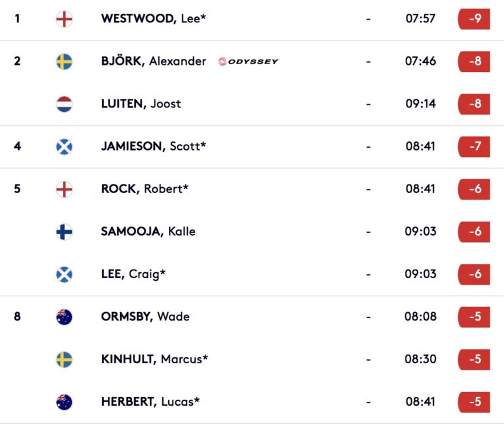Open Lee Westwood's player profile
Image resolution: width=504 pixels, height=424 pixels.
tap(153, 19)
